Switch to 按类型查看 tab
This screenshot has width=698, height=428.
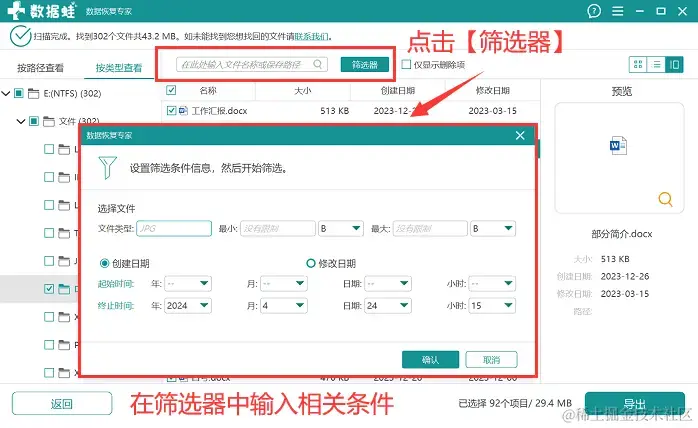point(119,68)
